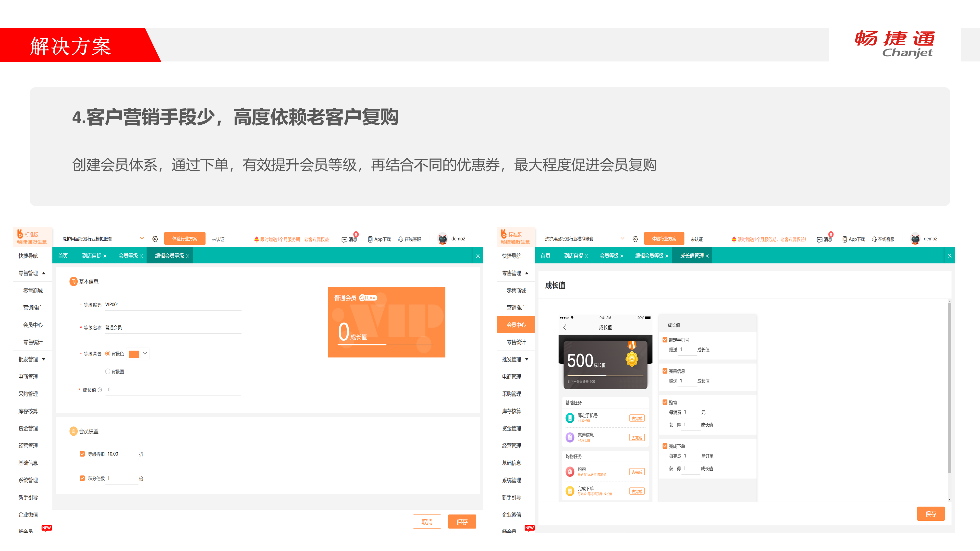The image size is (980, 551).
Task: Expand 洗护用品批发行业模拟账套 account dropdown on left
Action: tap(142, 239)
